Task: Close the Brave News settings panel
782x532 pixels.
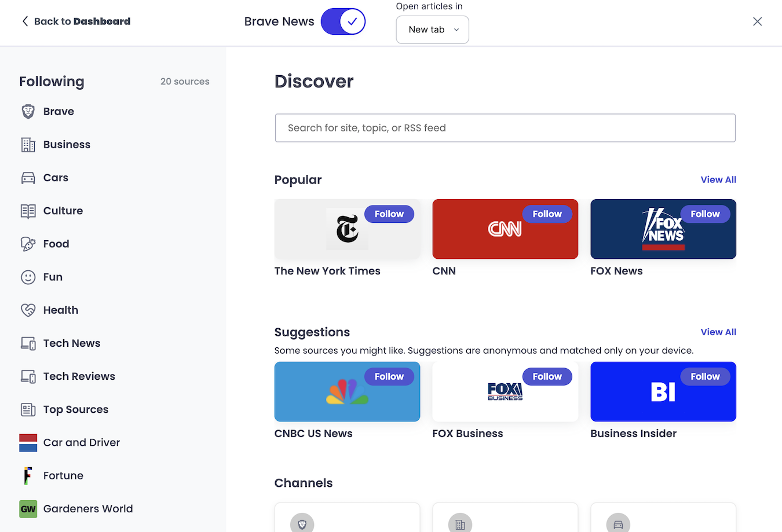Action: click(757, 21)
